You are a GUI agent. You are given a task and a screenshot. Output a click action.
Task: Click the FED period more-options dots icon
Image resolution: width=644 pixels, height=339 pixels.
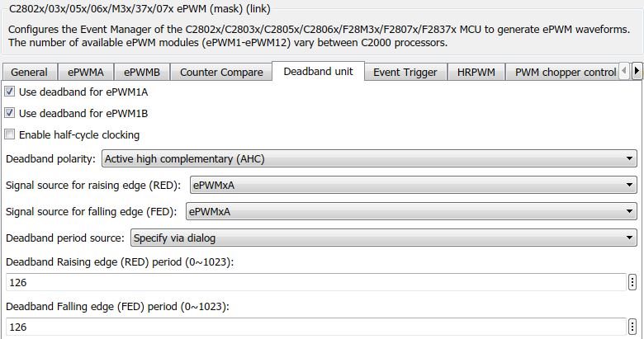tap(632, 327)
